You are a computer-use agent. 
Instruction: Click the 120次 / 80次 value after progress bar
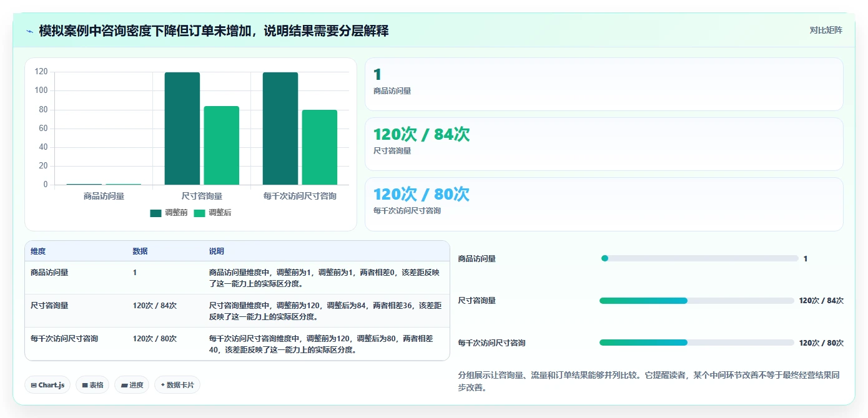click(821, 343)
